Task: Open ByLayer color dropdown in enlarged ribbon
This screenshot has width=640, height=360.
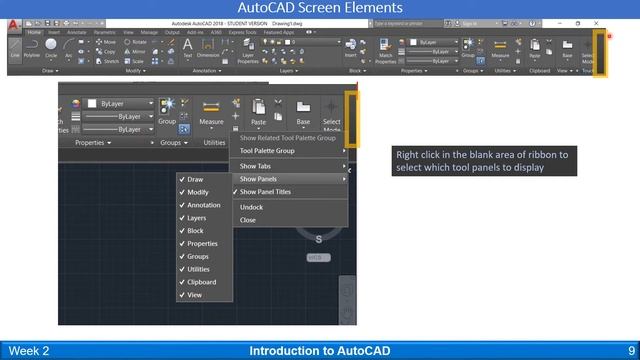Action: pyautogui.click(x=151, y=104)
